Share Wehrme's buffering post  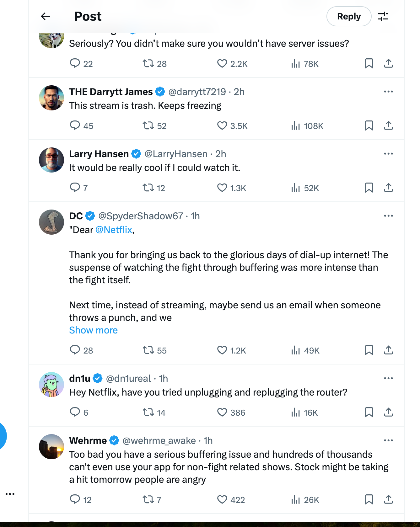pyautogui.click(x=388, y=499)
